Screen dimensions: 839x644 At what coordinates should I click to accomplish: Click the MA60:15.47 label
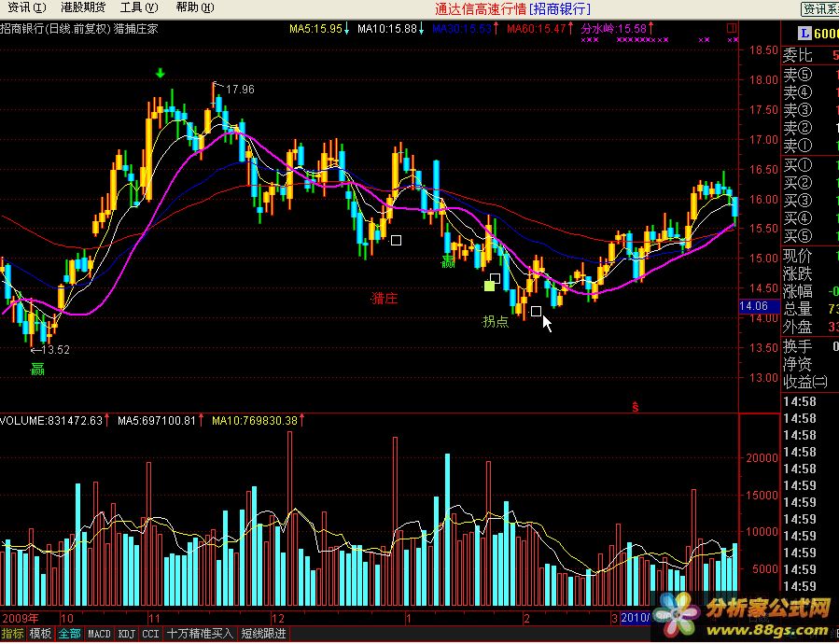pyautogui.click(x=536, y=28)
